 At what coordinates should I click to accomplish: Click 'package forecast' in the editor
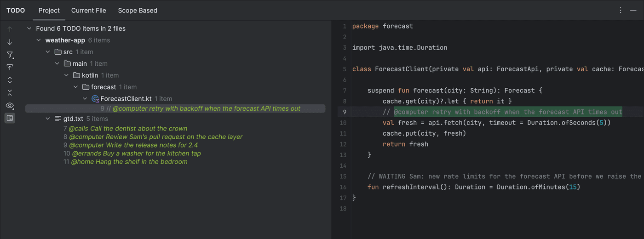383,26
